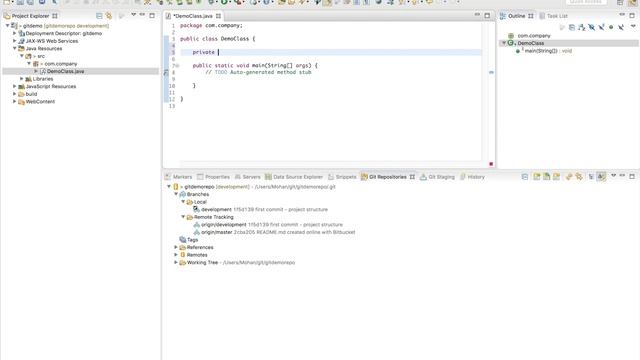Click the gitdemo project icon
640x360 pixels.
point(14,26)
